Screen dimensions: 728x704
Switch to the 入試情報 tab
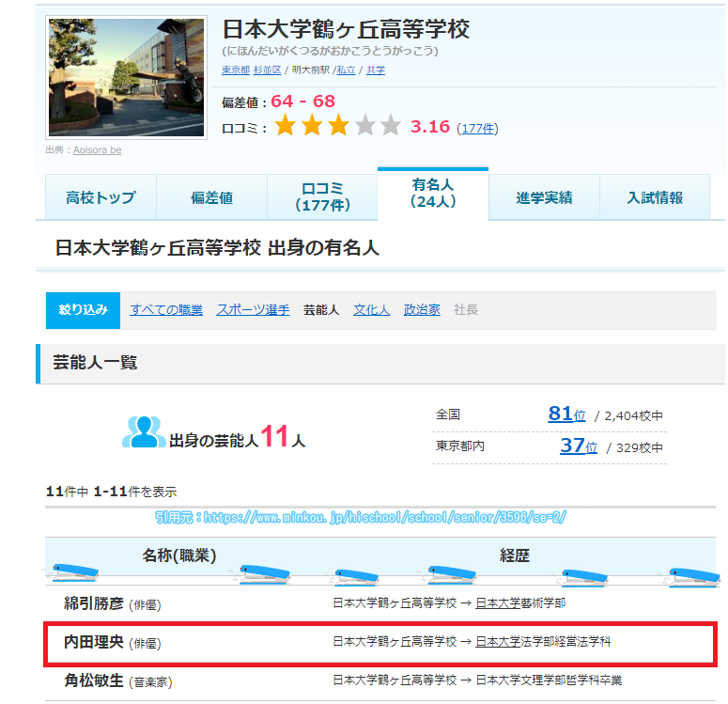coord(655,197)
